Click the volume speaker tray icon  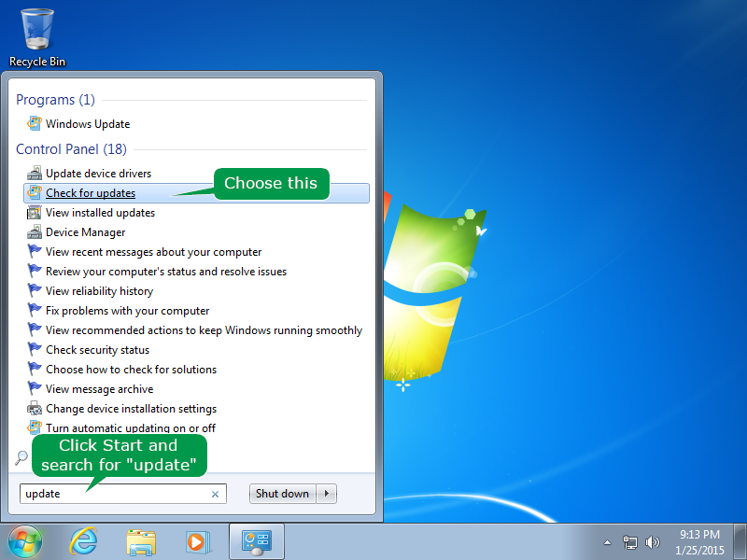[652, 542]
